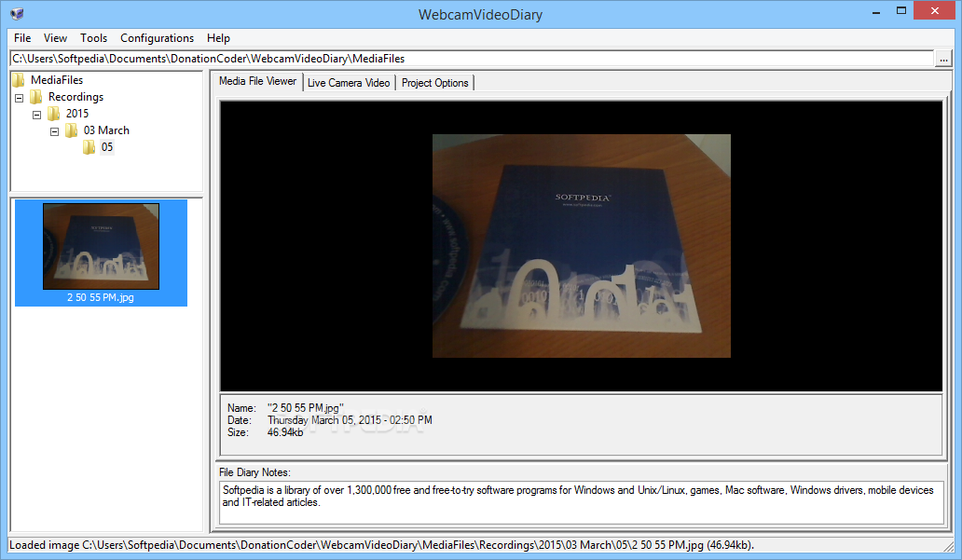Click the 2015 folder icon
The height and width of the screenshot is (560, 962).
[54, 114]
